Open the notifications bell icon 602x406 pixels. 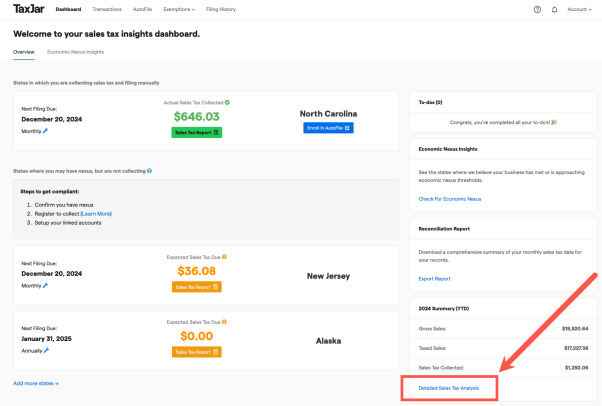(x=554, y=10)
